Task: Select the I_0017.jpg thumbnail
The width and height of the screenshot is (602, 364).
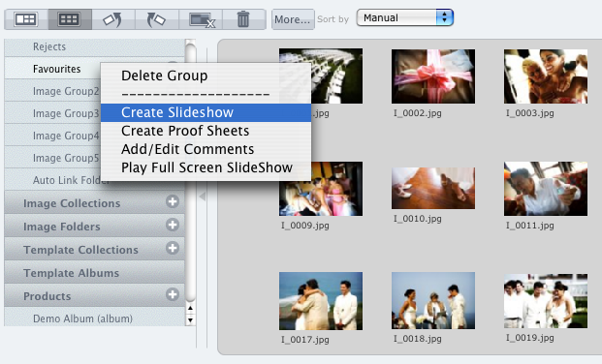Action: coord(321,301)
